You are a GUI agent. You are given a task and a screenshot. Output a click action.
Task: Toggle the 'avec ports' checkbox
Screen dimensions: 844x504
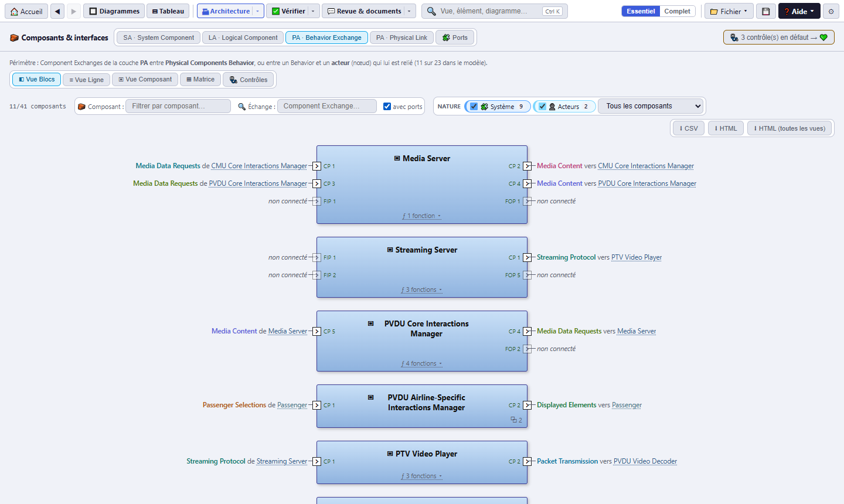[x=387, y=106]
